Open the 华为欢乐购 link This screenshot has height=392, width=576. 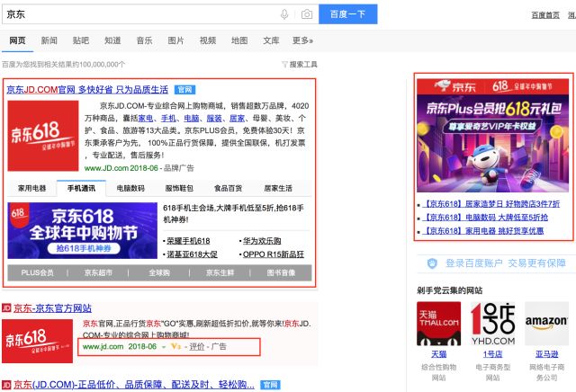(262, 241)
